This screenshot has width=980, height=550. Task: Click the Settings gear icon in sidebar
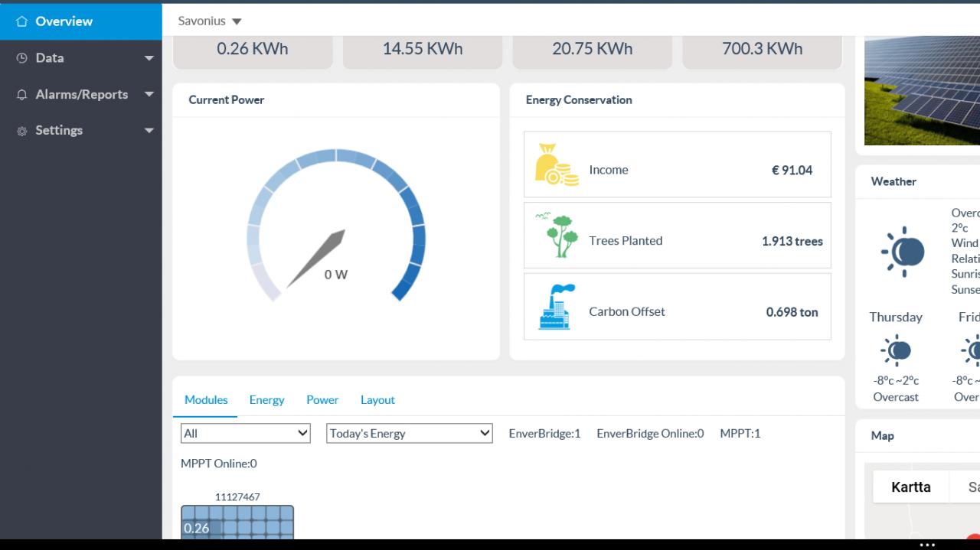[x=21, y=131]
